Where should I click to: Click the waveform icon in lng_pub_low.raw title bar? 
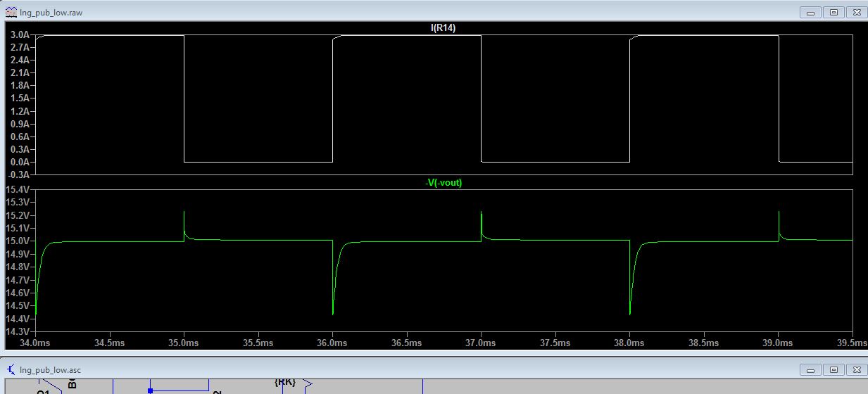pos(11,12)
